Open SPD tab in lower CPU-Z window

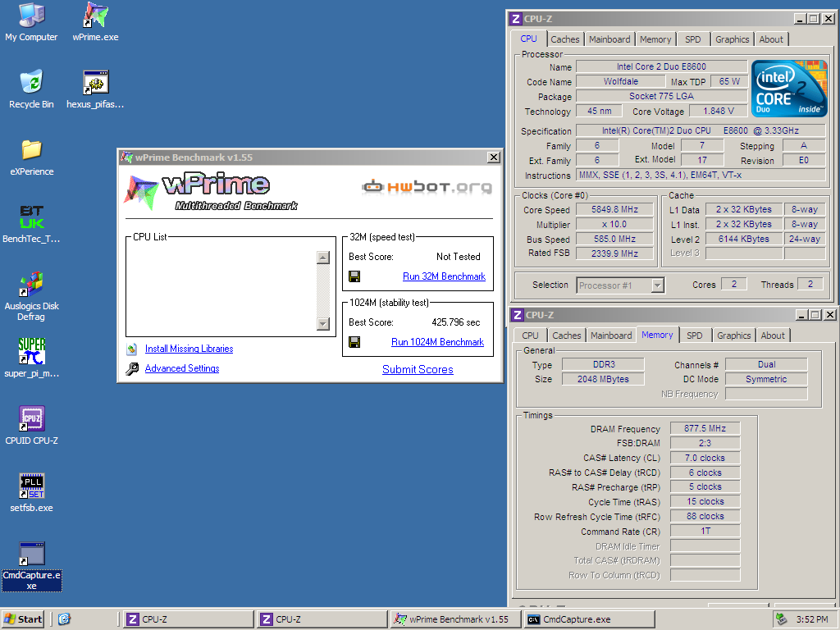point(694,336)
